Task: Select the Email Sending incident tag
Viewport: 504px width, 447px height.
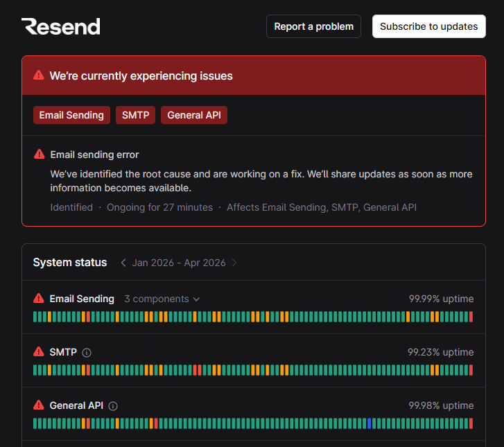Action: [71, 115]
